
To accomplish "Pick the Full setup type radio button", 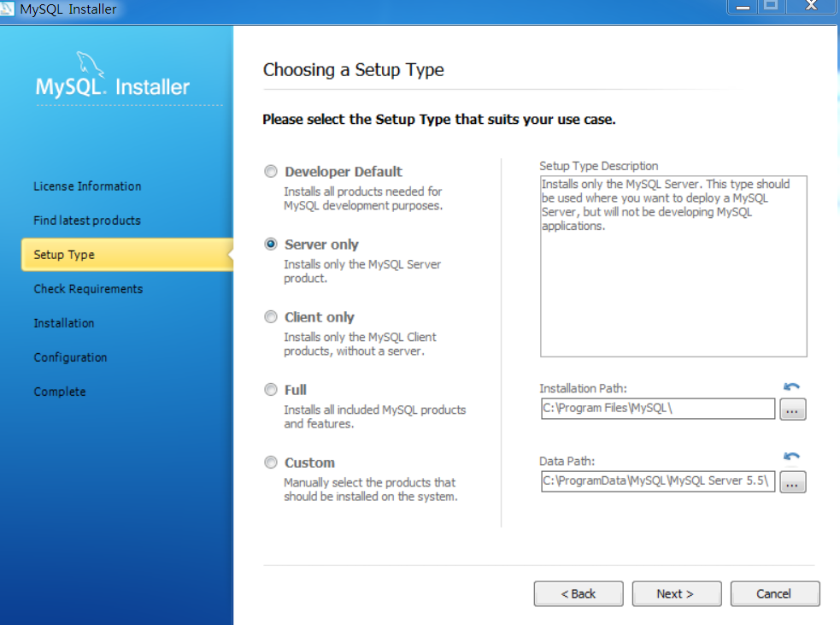I will [x=271, y=389].
